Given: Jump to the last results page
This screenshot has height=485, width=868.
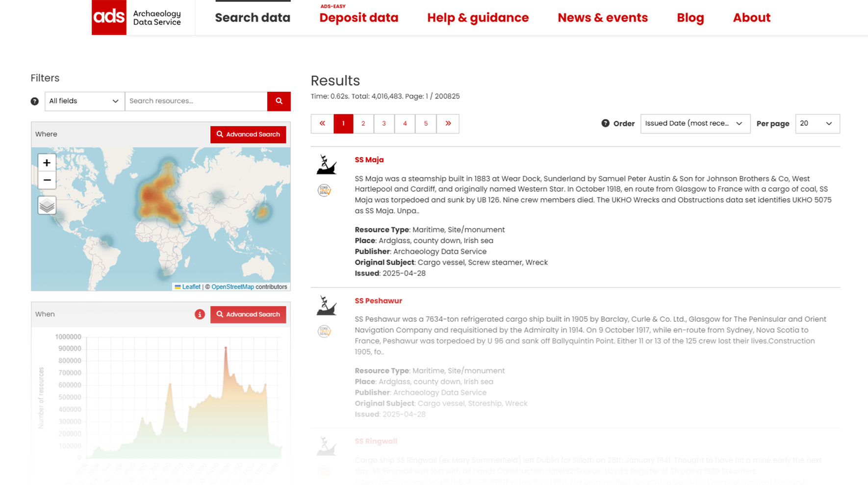Looking at the screenshot, I should tap(448, 124).
